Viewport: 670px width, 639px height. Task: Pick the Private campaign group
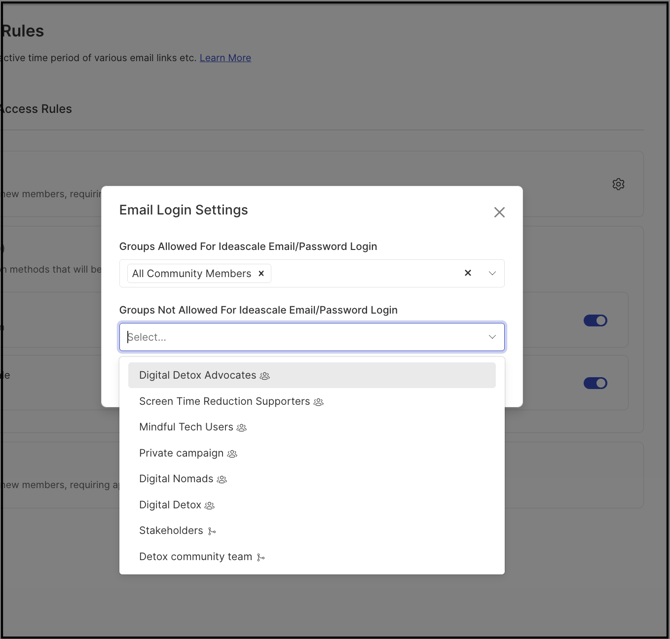point(181,453)
